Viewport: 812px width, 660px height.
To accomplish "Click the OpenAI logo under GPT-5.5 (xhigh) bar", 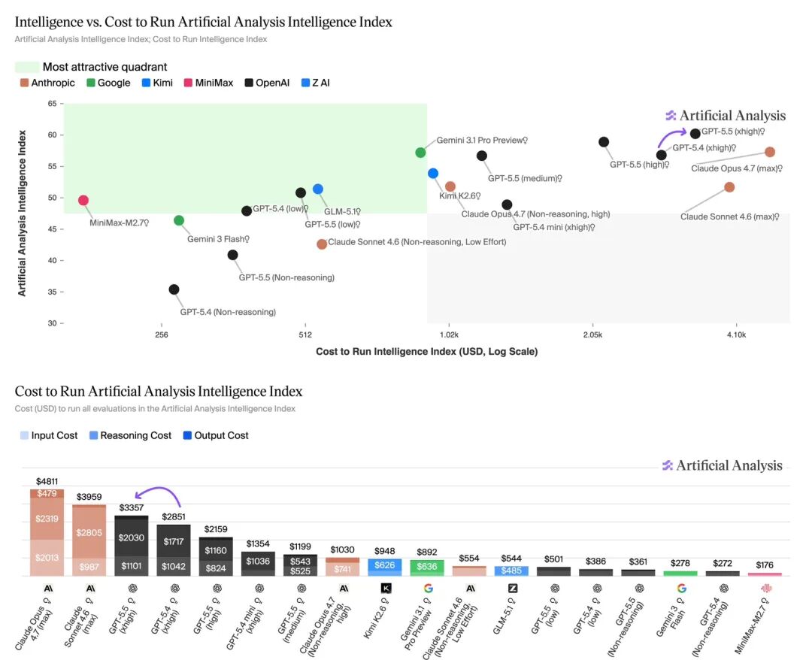I will pos(132,588).
